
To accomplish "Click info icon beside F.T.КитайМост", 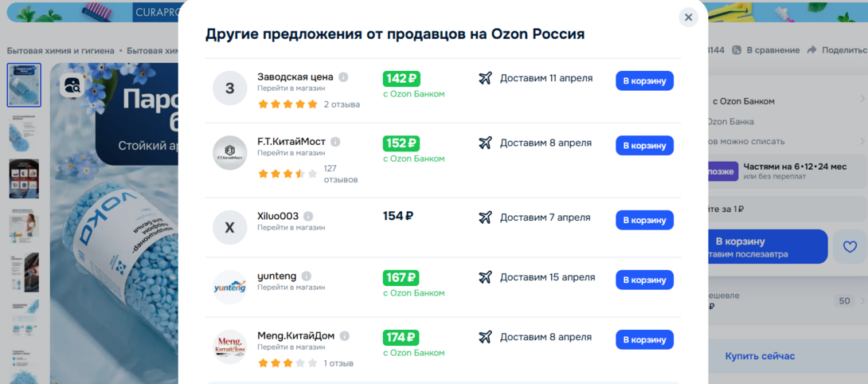I will (x=335, y=142).
